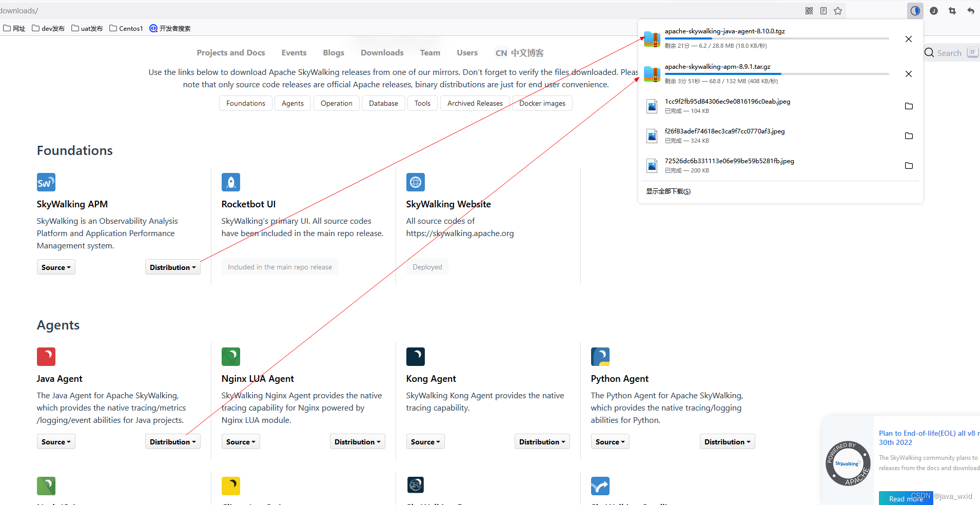Open the Team nav item
The width and height of the screenshot is (980, 505).
(430, 53)
